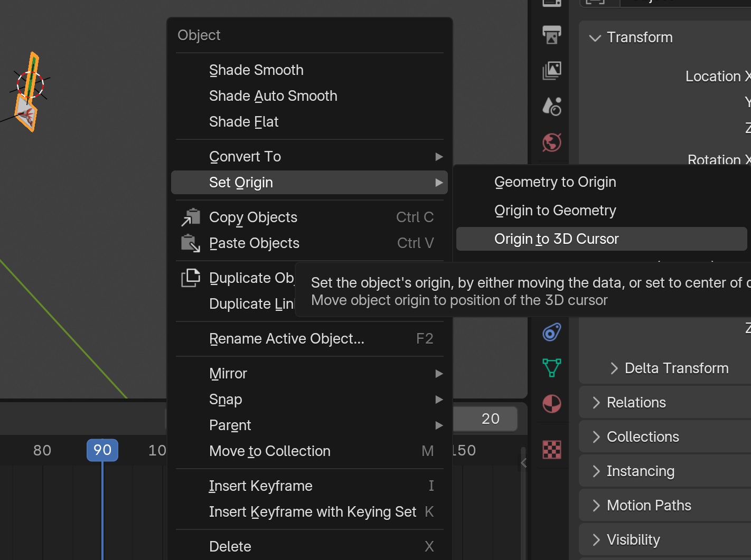Image resolution: width=751 pixels, height=560 pixels.
Task: Select Origin to 3D Cursor
Action: click(602, 239)
